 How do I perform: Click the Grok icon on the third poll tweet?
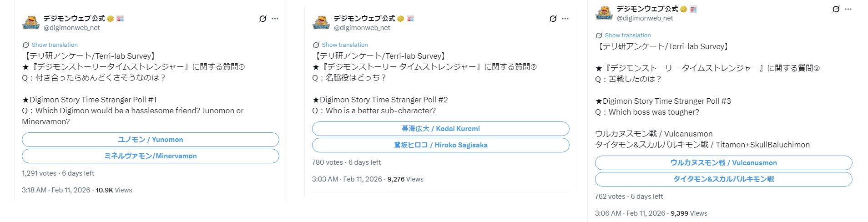pos(836,9)
